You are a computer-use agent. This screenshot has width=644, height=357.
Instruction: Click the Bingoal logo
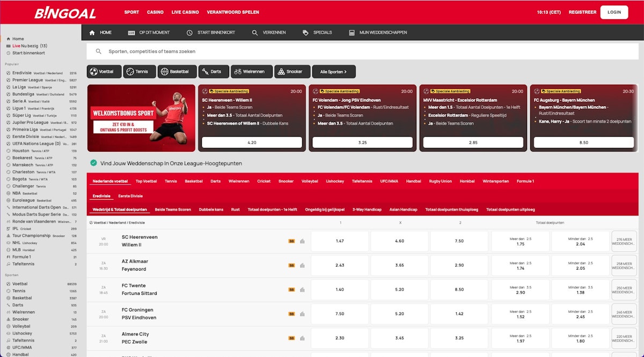coord(65,13)
